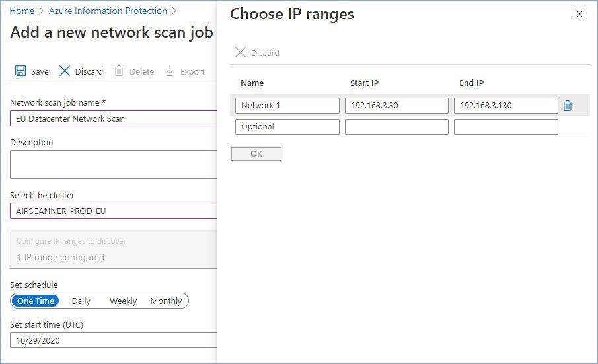Select the Monthly schedule option
598x364 pixels.
pyautogui.click(x=166, y=301)
